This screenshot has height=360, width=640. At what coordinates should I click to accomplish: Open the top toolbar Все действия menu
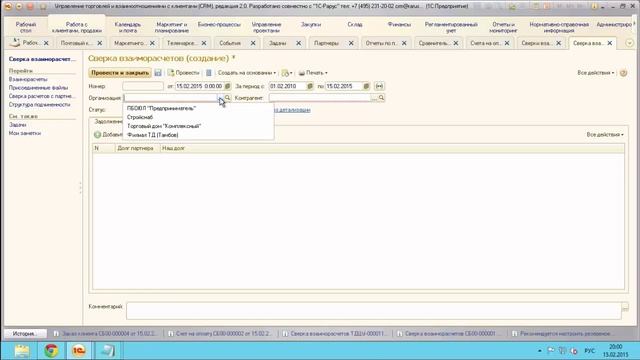596,73
